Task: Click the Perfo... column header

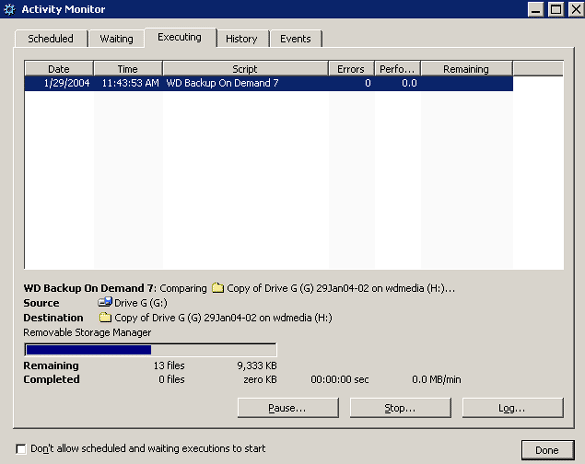Action: pos(397,69)
